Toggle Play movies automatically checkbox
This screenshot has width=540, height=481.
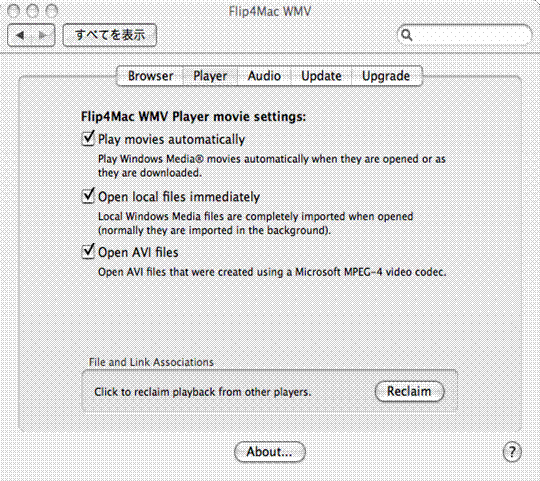[88, 138]
